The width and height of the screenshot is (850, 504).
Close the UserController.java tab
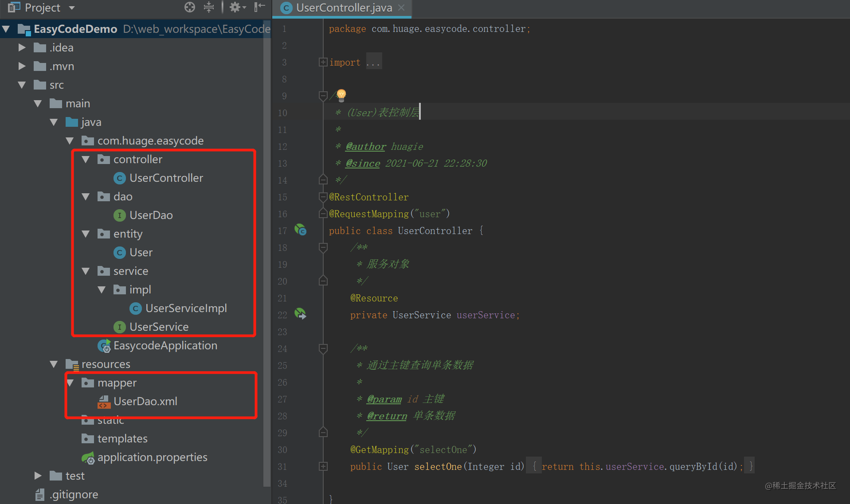(x=401, y=8)
